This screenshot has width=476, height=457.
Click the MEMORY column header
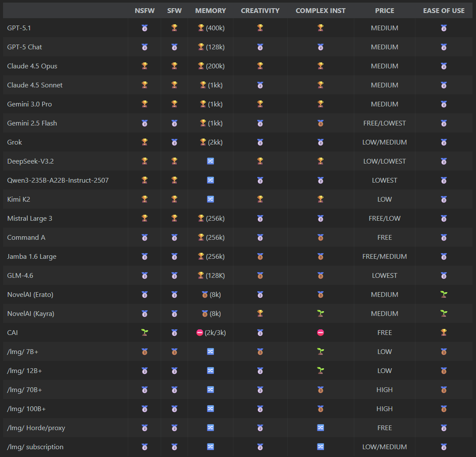coord(210,10)
